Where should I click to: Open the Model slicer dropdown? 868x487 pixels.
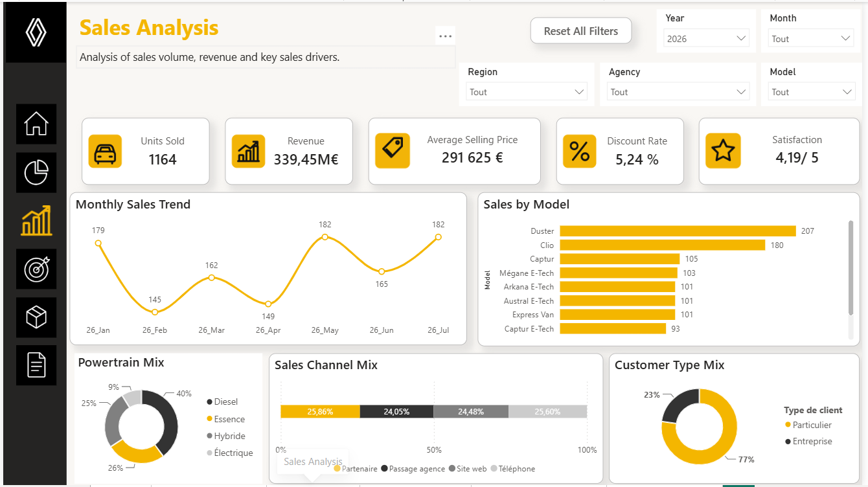[811, 92]
